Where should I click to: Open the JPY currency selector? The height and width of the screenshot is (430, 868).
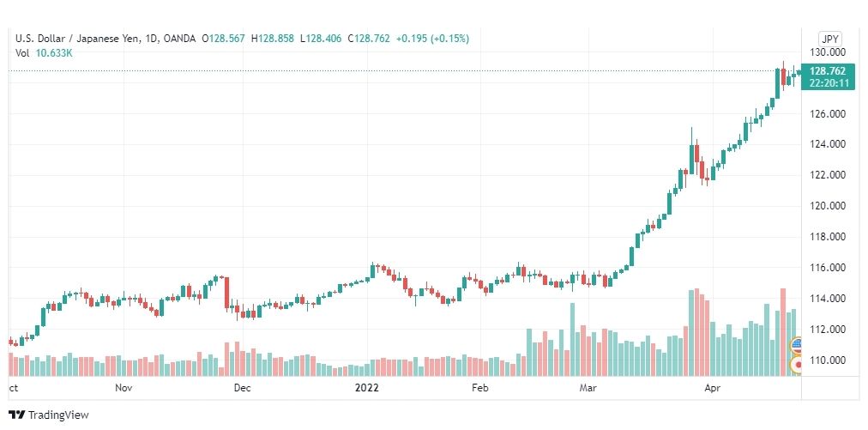(829, 39)
